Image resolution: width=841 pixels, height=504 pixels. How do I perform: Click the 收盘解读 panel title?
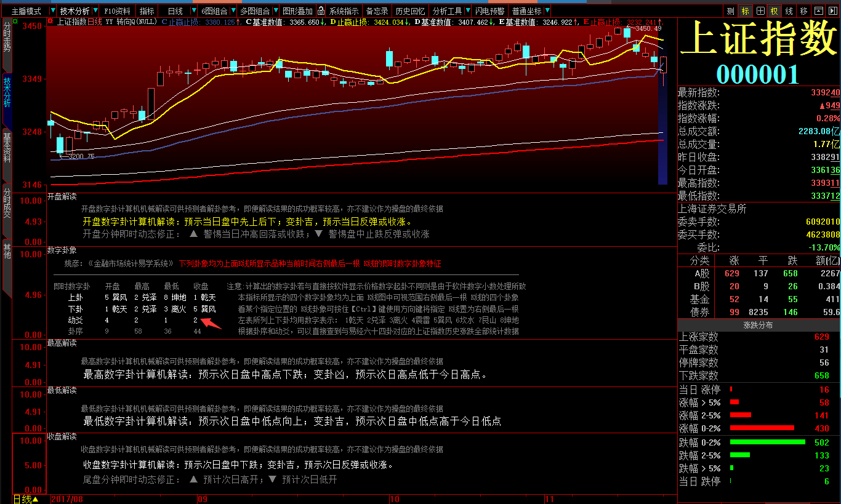pos(62,436)
